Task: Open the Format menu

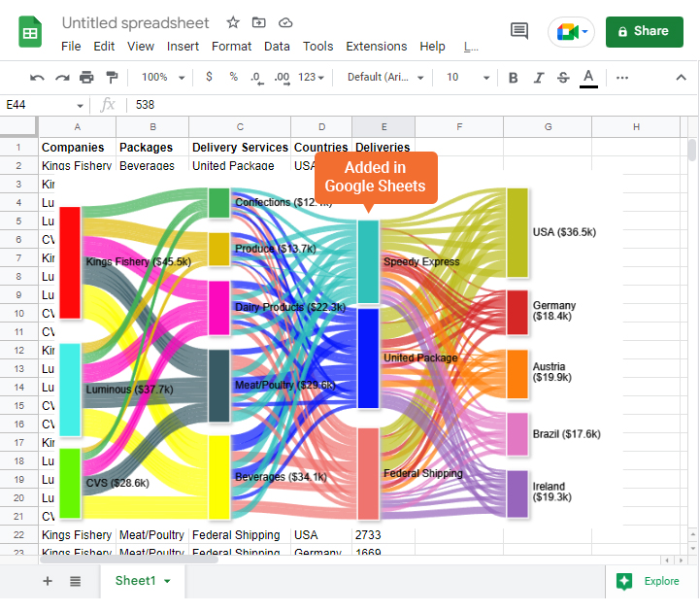Action: tap(231, 47)
